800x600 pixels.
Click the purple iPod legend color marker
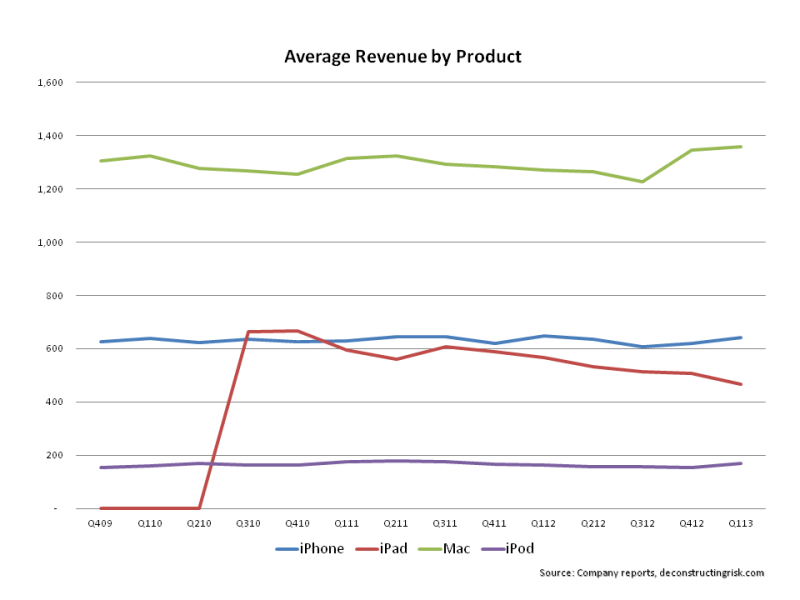(x=493, y=548)
